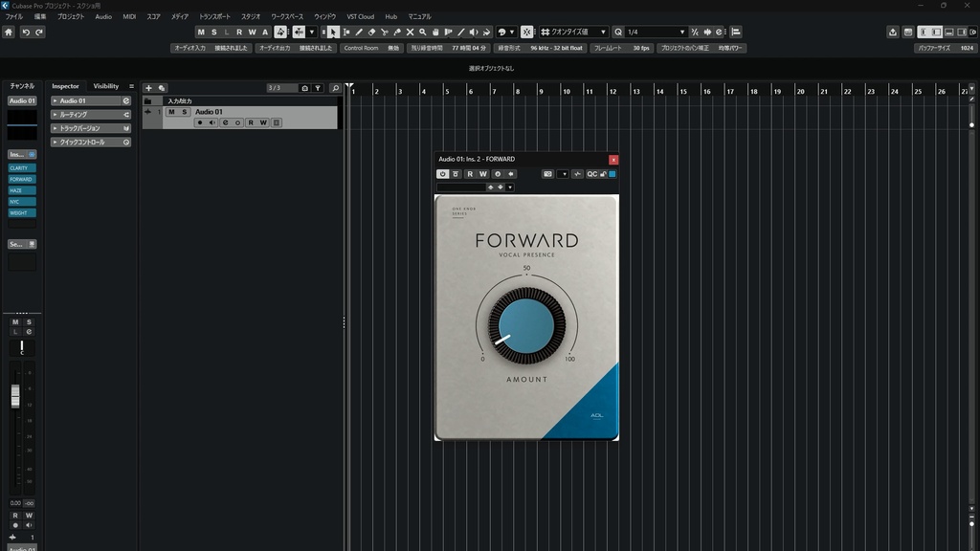Select the Range Selection tool

tap(346, 32)
